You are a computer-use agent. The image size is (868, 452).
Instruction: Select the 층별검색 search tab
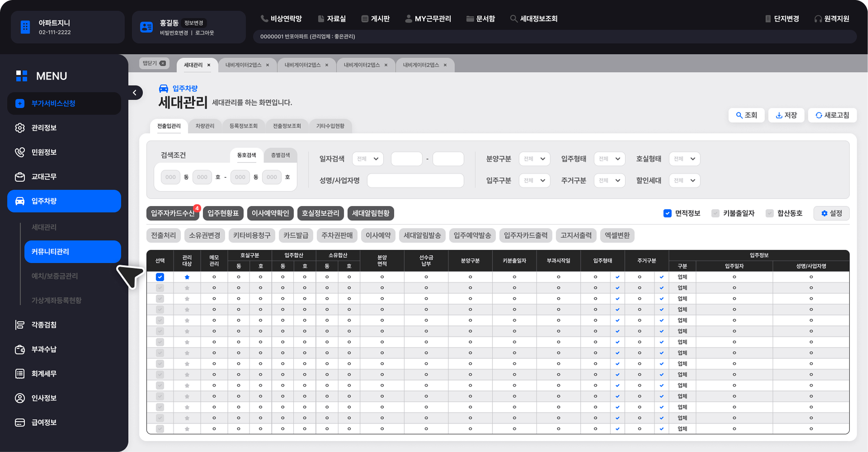click(280, 155)
